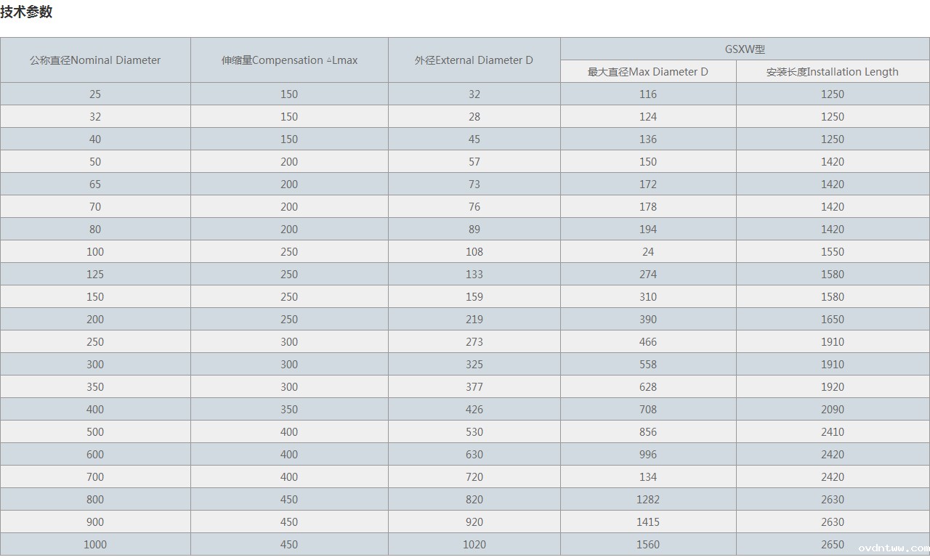The image size is (930, 560).
Task: Select the max diameter cell 996
Action: pyautogui.click(x=648, y=455)
